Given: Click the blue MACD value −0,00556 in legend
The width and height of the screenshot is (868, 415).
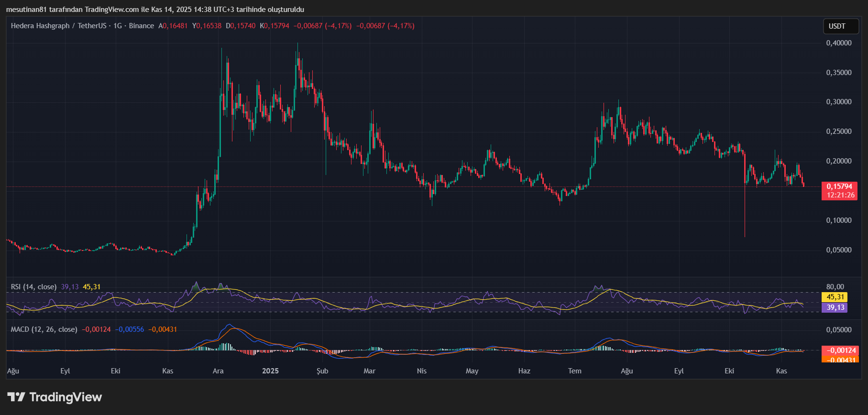Looking at the screenshot, I should pos(130,329).
